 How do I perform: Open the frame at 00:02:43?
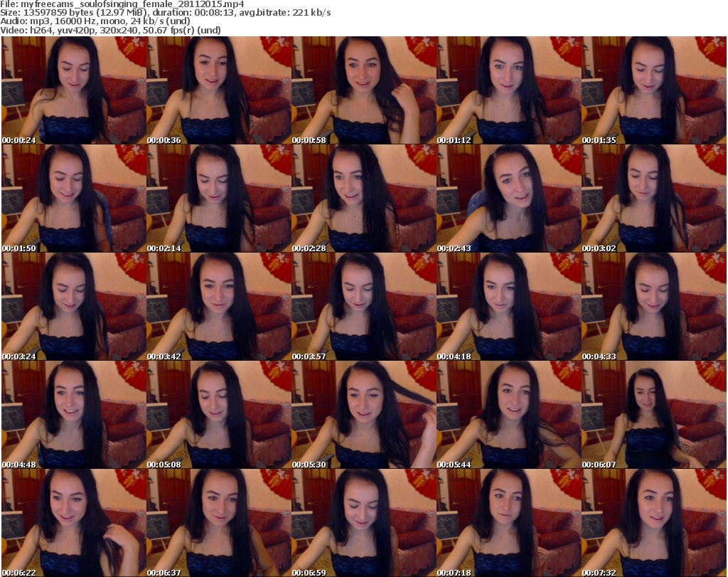click(509, 198)
